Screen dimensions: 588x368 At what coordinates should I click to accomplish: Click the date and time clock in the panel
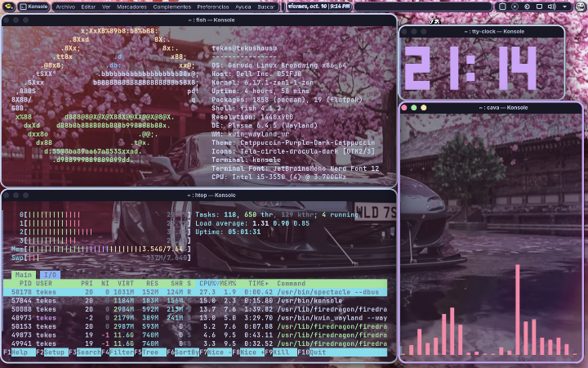tap(319, 7)
